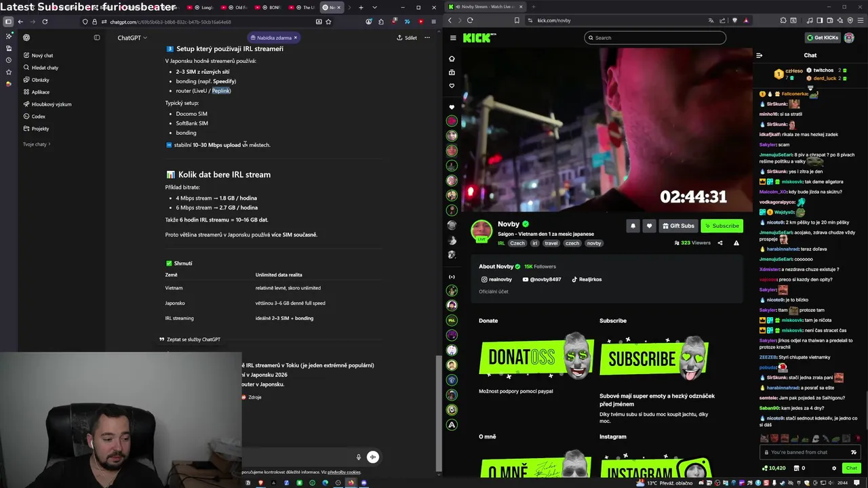
Task: Open the Kick user avatar menu
Action: pos(849,38)
